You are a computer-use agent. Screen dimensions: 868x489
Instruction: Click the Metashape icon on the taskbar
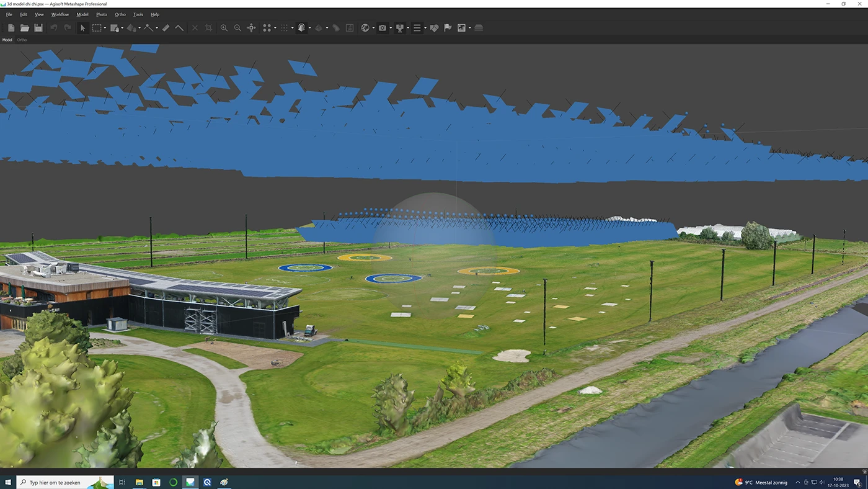190,482
